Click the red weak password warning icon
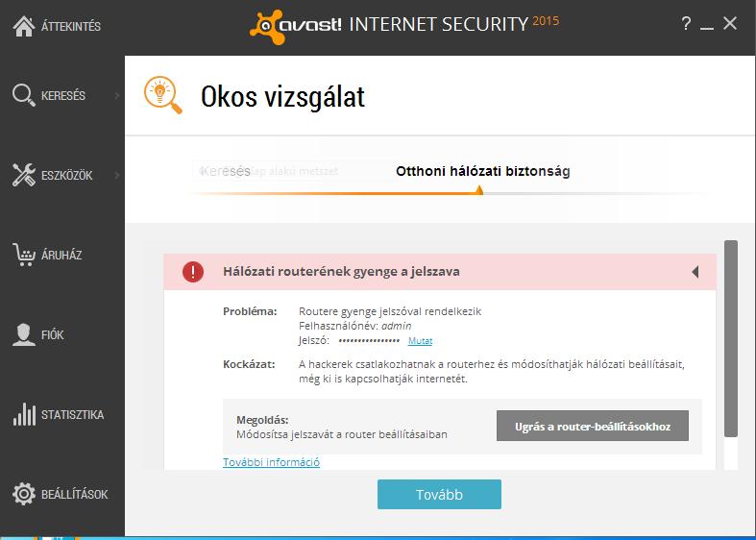 (193, 272)
